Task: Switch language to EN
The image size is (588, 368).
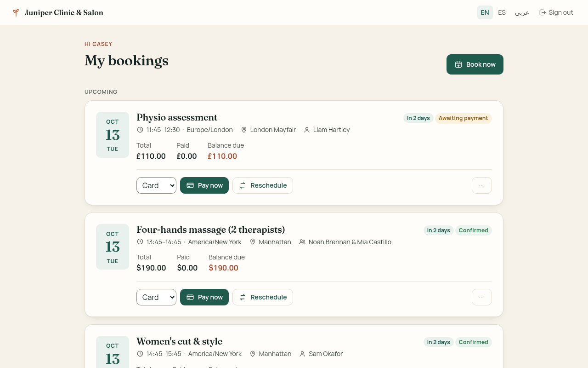Action: click(x=485, y=12)
